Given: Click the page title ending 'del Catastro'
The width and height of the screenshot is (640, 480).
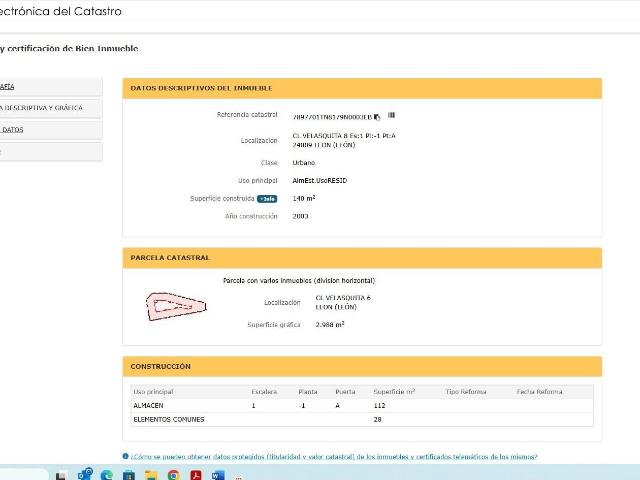Looking at the screenshot, I should 61,11.
